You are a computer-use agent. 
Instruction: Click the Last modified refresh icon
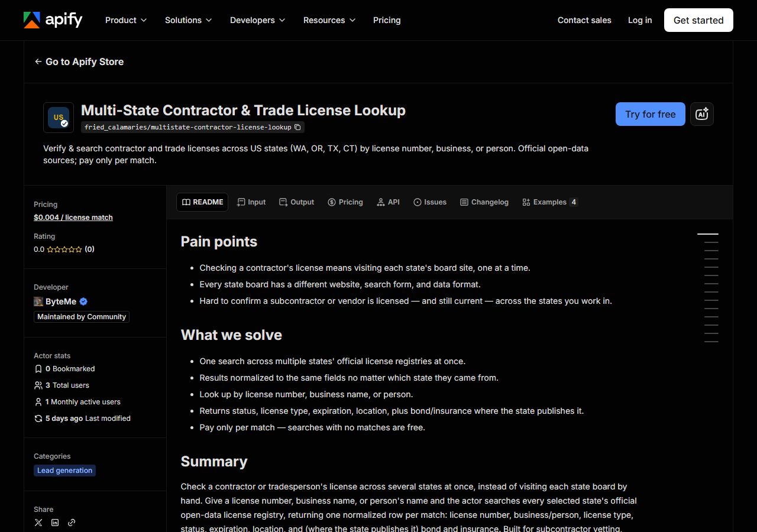pyautogui.click(x=38, y=419)
